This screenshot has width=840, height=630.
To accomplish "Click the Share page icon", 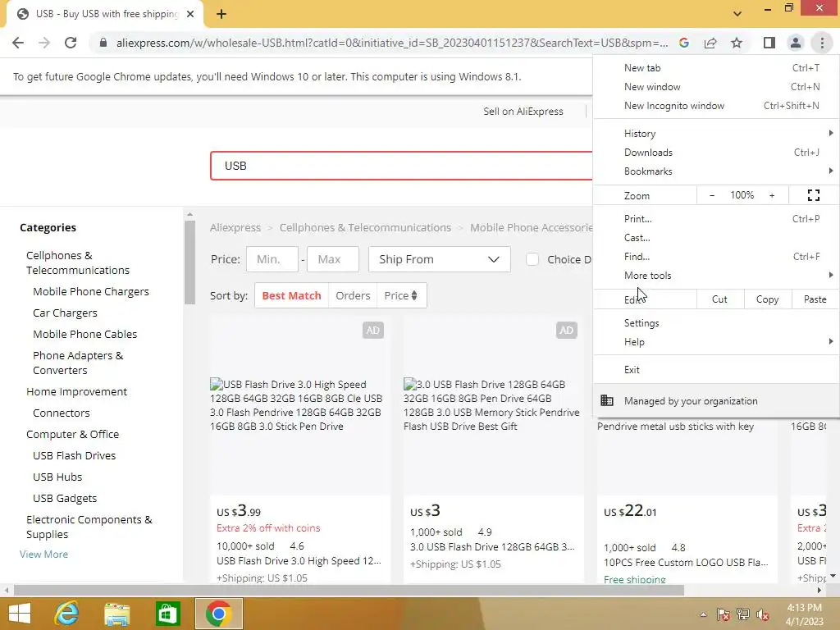I will click(710, 43).
